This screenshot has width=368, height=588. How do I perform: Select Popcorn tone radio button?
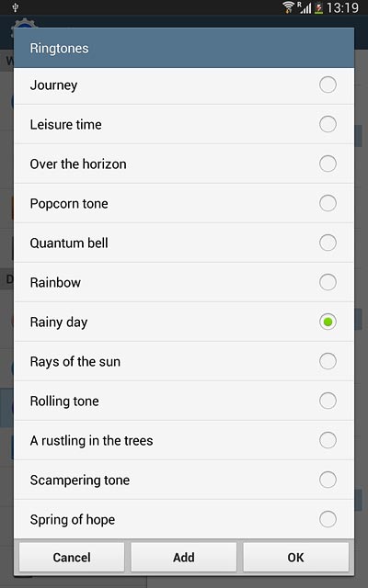pyautogui.click(x=328, y=203)
